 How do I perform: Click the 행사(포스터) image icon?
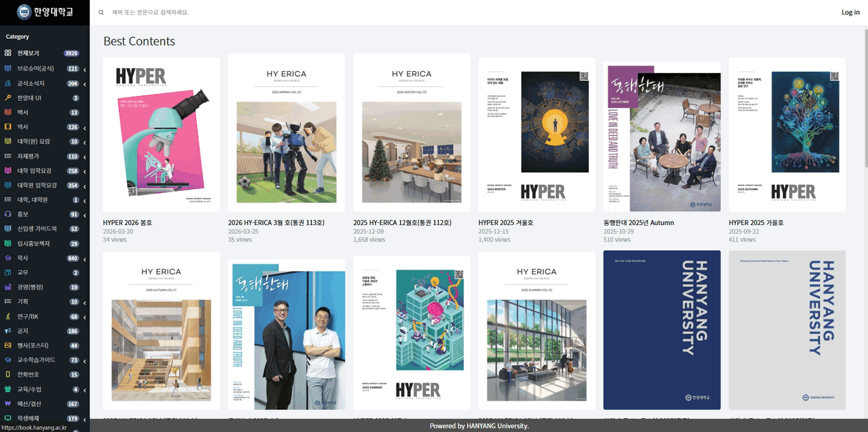(8, 345)
